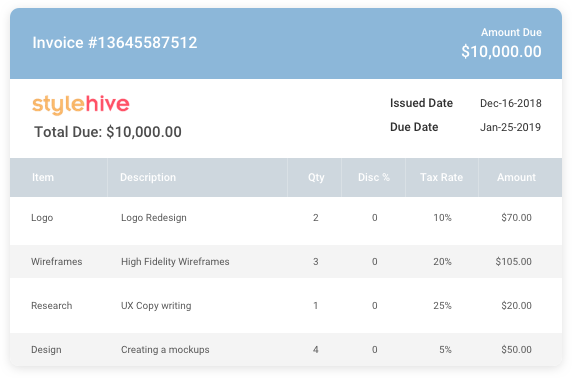The image size is (572, 378).
Task: Sort by the Qty column header
Action: (316, 178)
